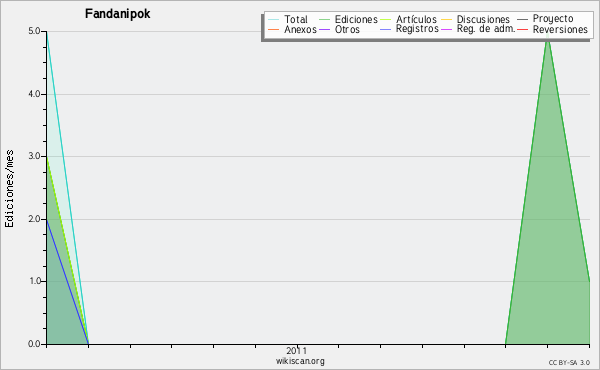This screenshot has height=370, width=600.
Task: Select the Otros legend entry
Action: [347, 29]
